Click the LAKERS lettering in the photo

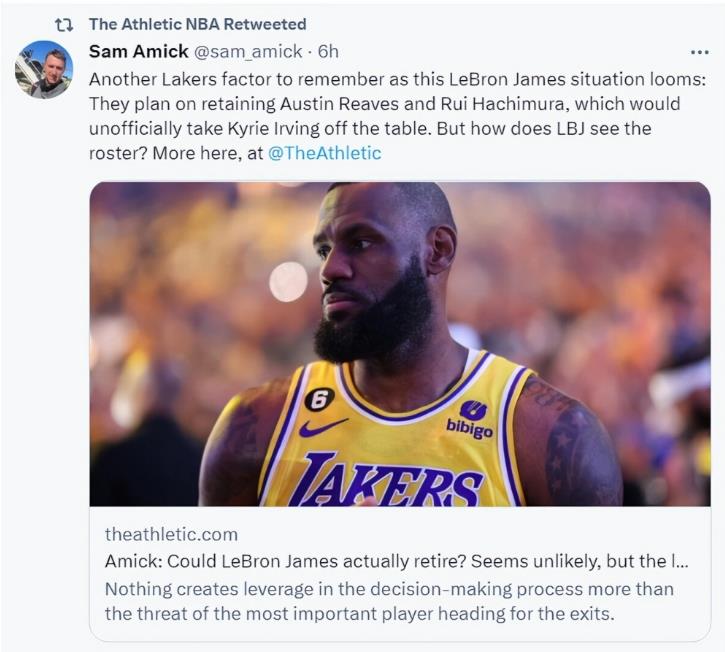coord(386,478)
